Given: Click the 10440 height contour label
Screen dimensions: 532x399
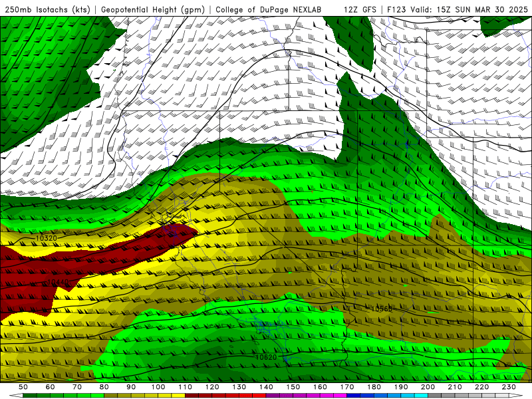Looking at the screenshot, I should point(59,281).
